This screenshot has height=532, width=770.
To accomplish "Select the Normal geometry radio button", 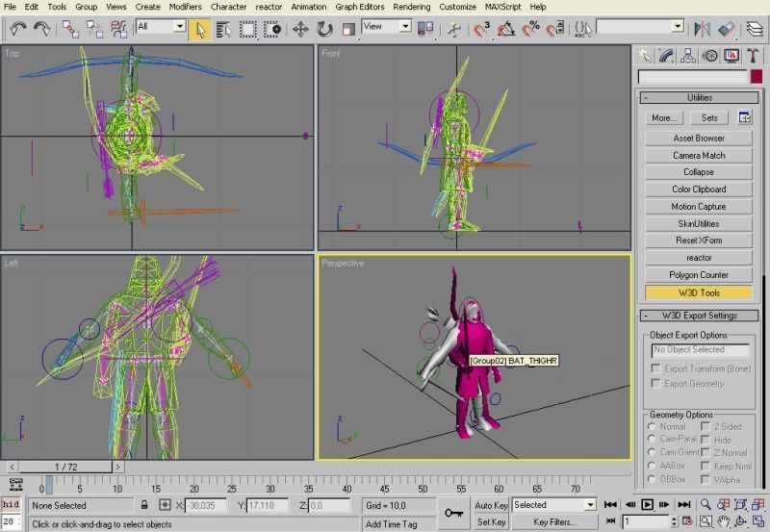I will click(x=653, y=426).
